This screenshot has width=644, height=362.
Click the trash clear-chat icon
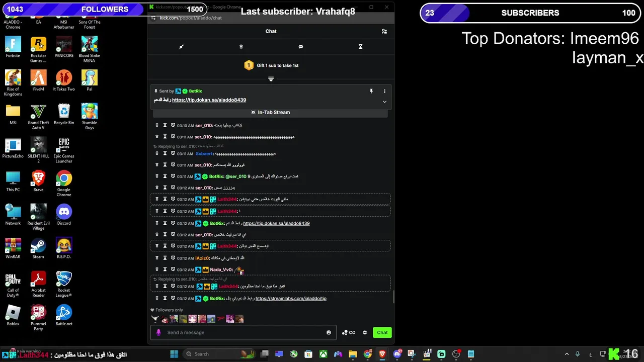[x=241, y=47]
